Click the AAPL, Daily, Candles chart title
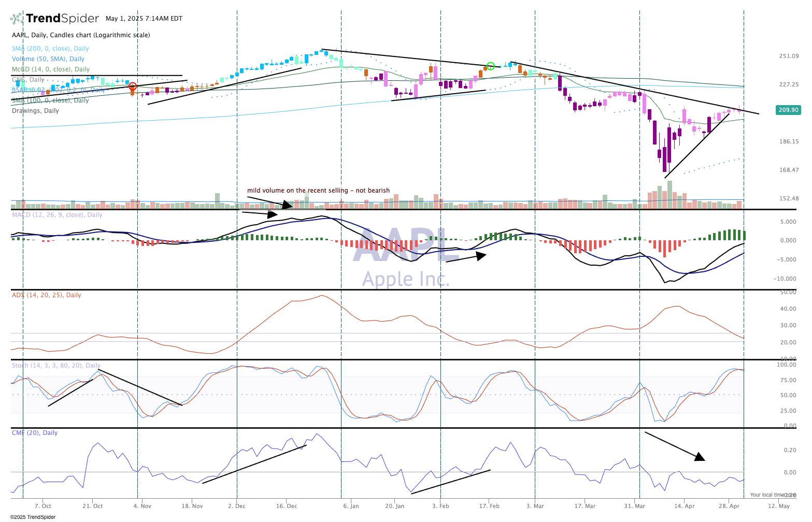 81,35
